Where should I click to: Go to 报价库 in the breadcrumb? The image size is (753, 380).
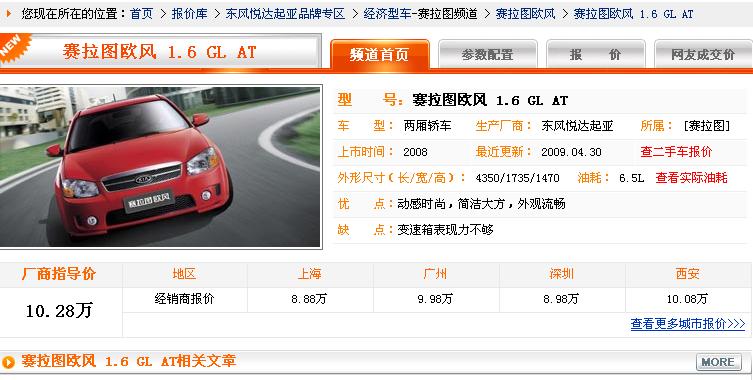190,14
